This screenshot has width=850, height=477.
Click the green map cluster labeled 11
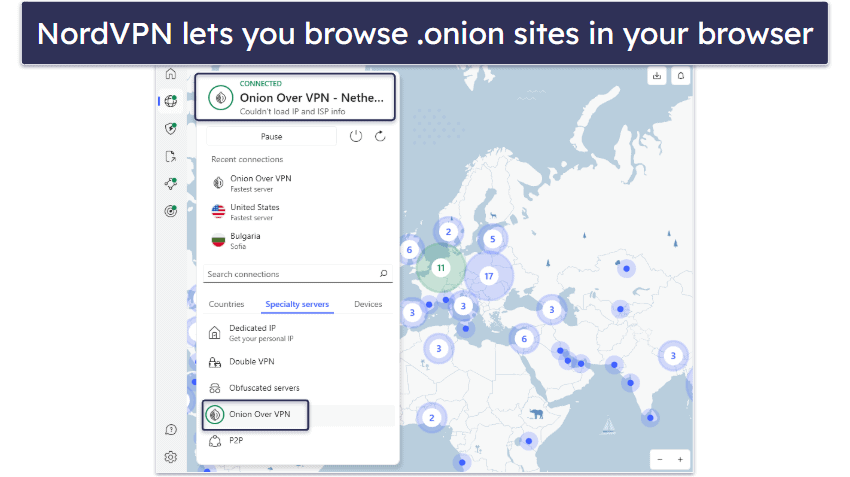coord(441,268)
